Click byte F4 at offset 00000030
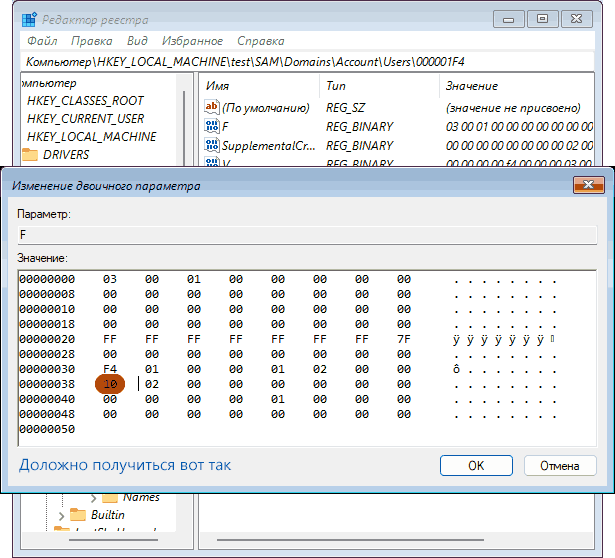The height and width of the screenshot is (558, 615). [110, 369]
